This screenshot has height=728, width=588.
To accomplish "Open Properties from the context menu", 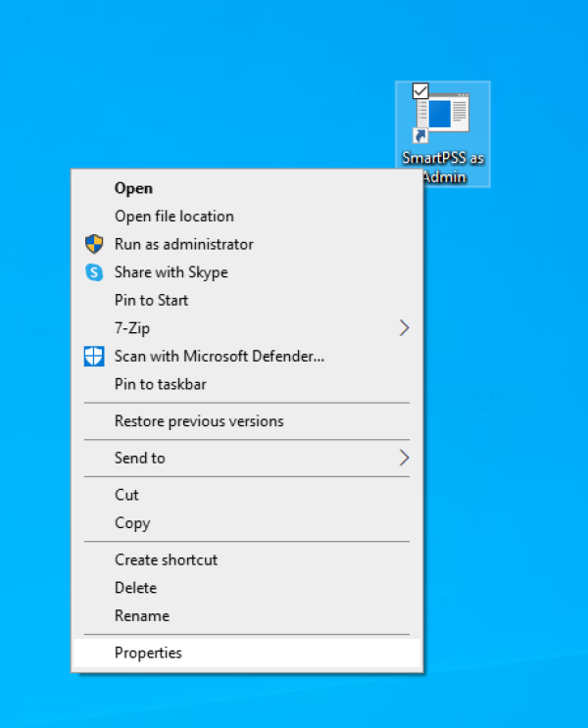I will click(148, 653).
